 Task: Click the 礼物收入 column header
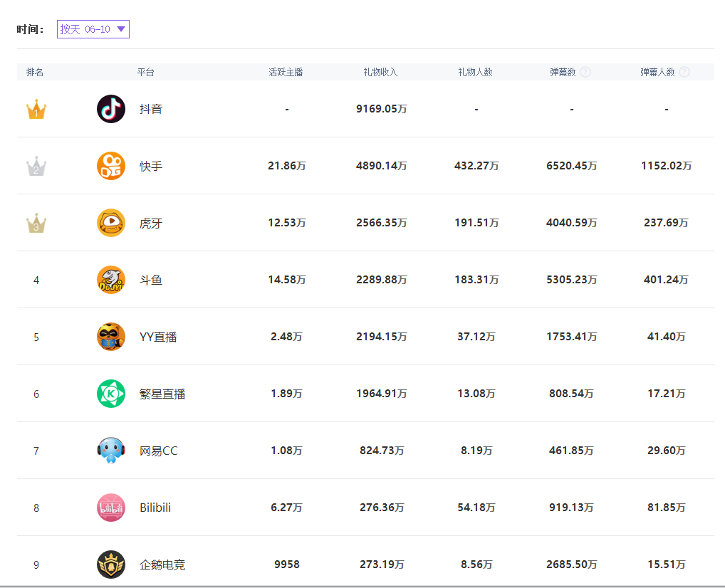(380, 72)
